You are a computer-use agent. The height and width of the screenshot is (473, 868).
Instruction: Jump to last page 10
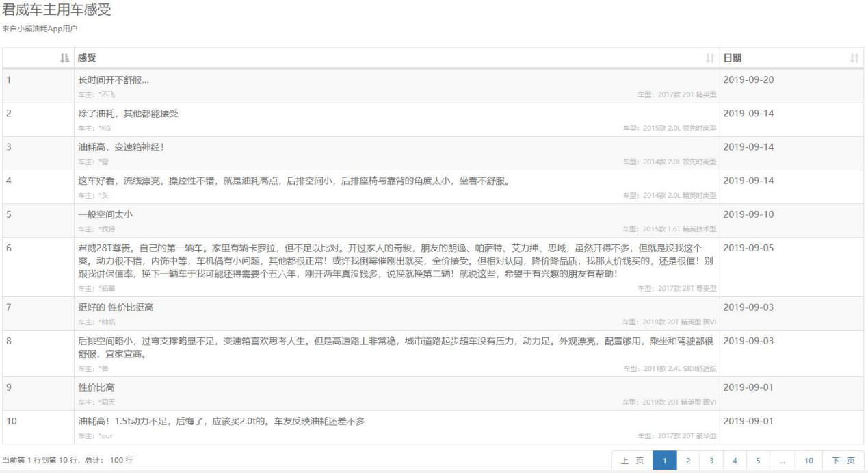[808, 461]
